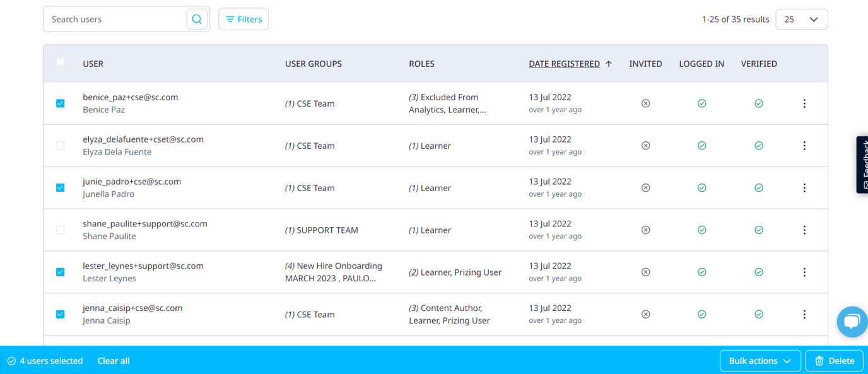
Task: Click the verified checkmark for Elyza Dela Fuente
Action: coord(759,145)
